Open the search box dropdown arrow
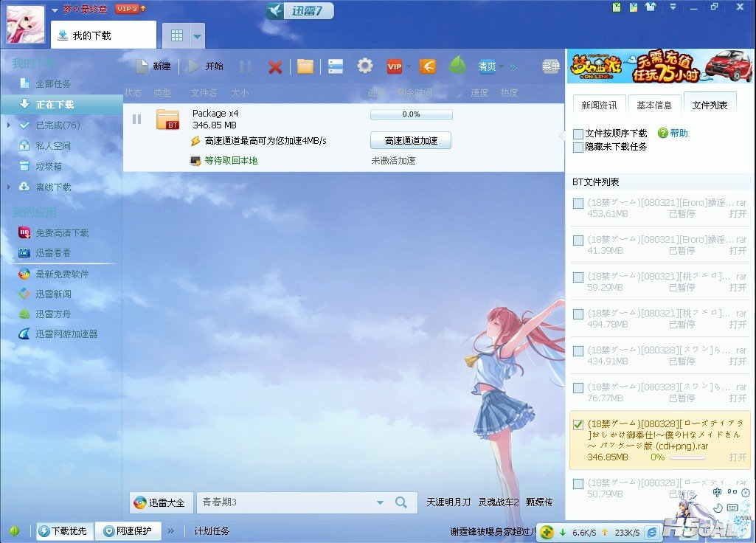 pyautogui.click(x=380, y=502)
